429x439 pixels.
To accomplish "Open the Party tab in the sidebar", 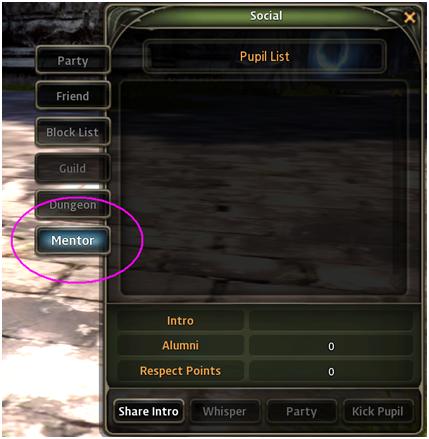I will pos(73,60).
